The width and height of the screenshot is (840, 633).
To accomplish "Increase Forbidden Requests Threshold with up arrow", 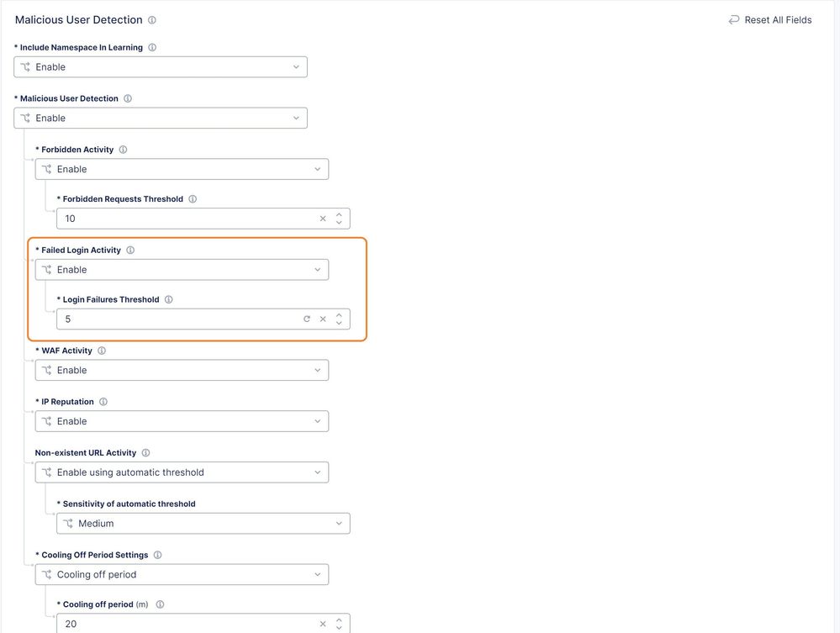I will [339, 214].
